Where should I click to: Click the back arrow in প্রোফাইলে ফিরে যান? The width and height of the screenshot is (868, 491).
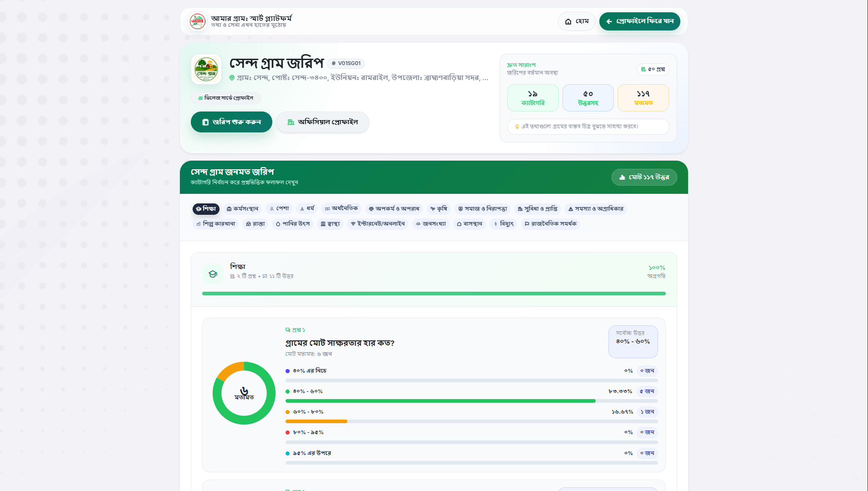coord(609,21)
